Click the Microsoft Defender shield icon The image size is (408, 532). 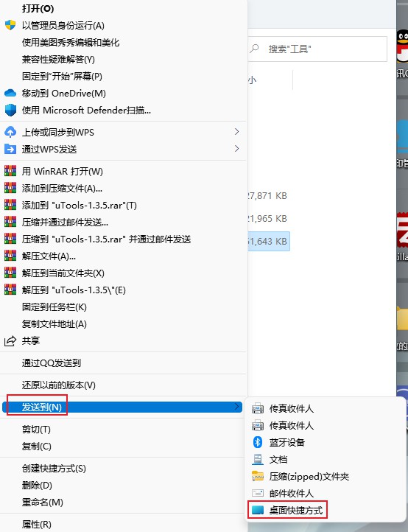click(10, 111)
